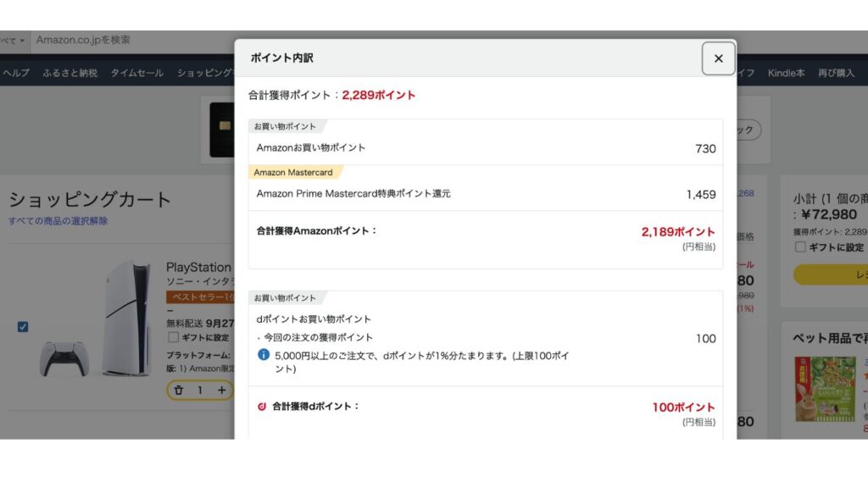
Task: Click the ショッピングカート page heading
Action: pos(89,200)
